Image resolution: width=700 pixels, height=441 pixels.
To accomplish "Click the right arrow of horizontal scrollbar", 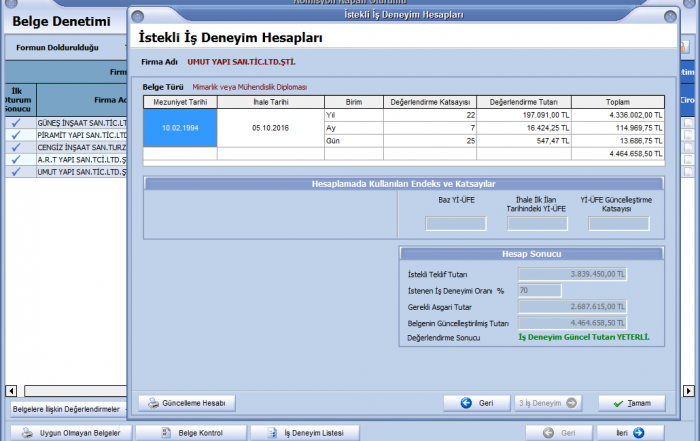I will (688, 390).
